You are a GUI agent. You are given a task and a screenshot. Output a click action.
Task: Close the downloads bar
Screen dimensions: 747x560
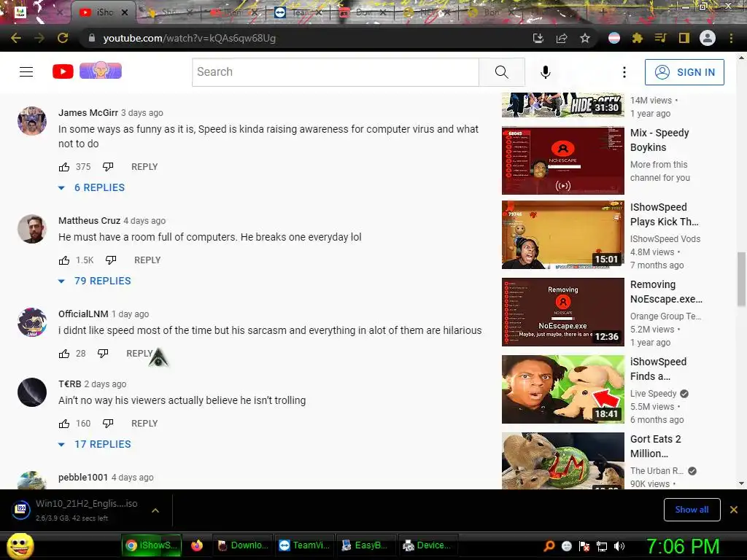tap(734, 510)
